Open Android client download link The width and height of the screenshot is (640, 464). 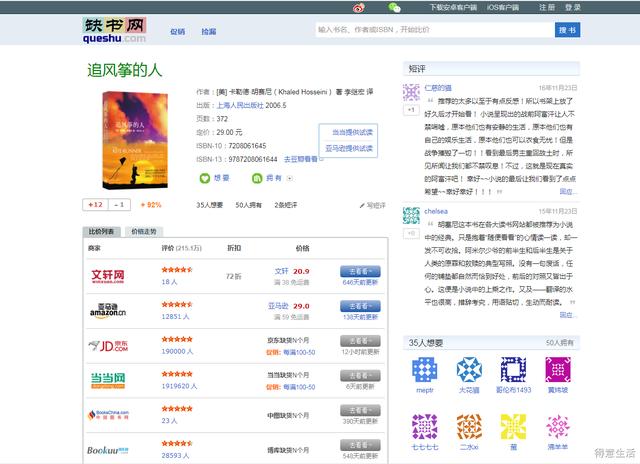(453, 7)
